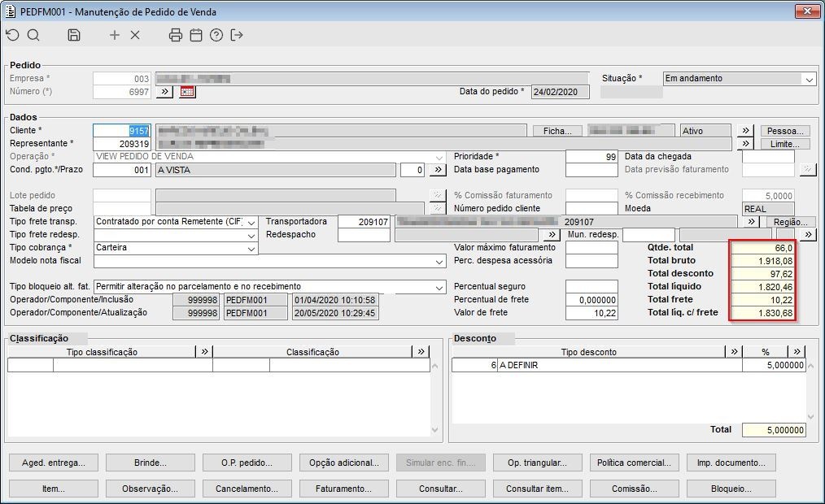Open O.P. pedido... button
Image resolution: width=825 pixels, height=504 pixels.
coord(247,463)
